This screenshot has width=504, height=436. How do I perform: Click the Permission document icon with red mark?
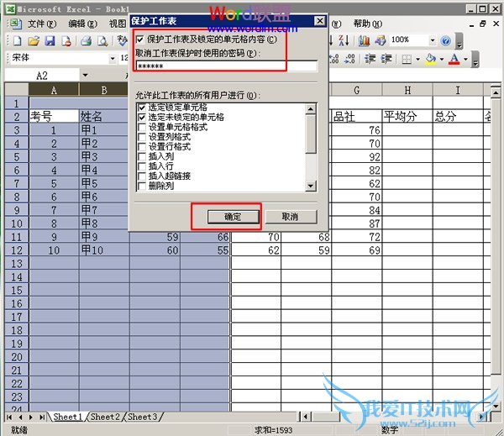(x=66, y=41)
